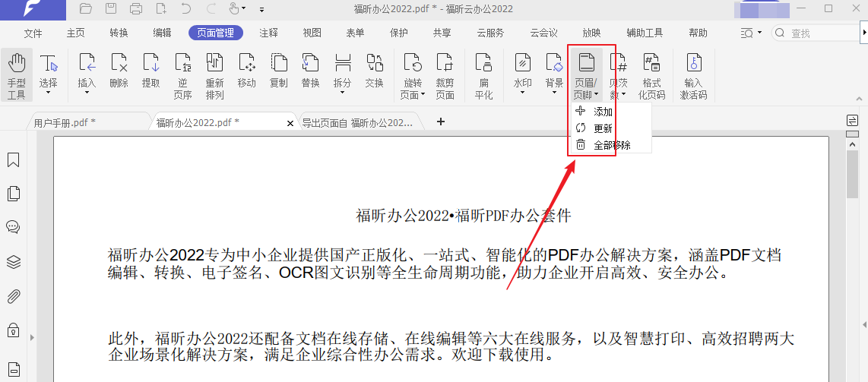Open the layers panel in left sidebar

click(x=13, y=262)
